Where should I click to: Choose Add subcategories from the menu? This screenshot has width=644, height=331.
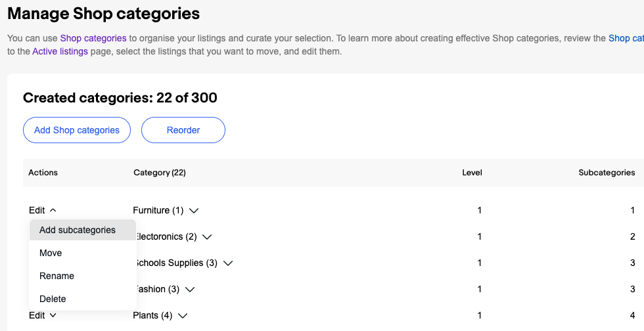pyautogui.click(x=78, y=230)
